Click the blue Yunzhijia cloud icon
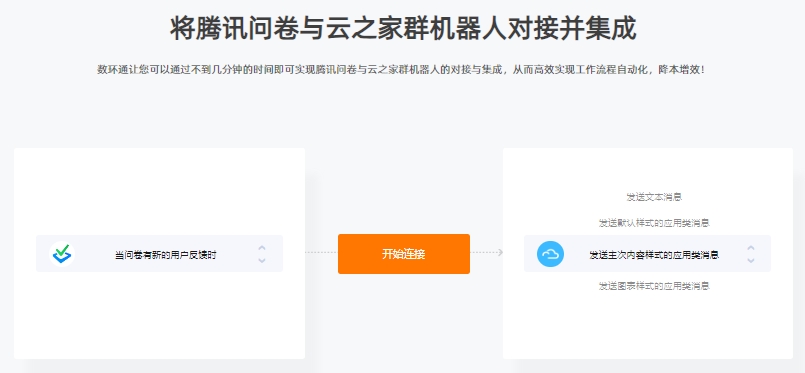The image size is (805, 373). (x=550, y=253)
